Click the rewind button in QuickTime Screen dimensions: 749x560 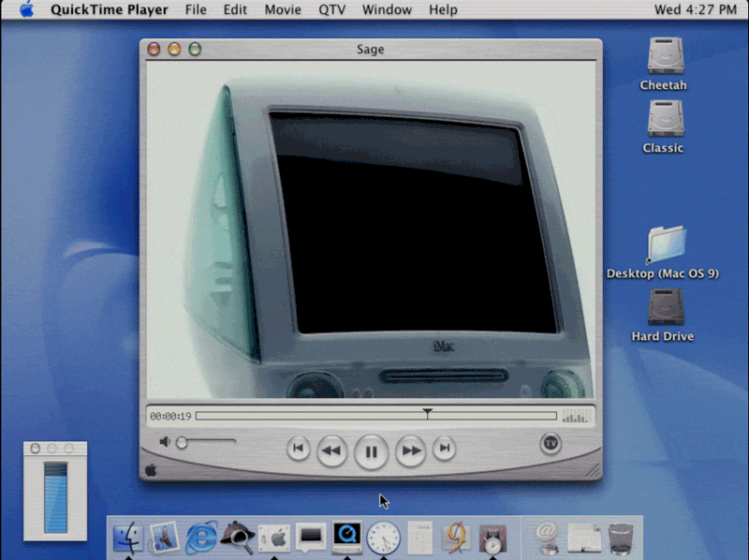point(331,450)
